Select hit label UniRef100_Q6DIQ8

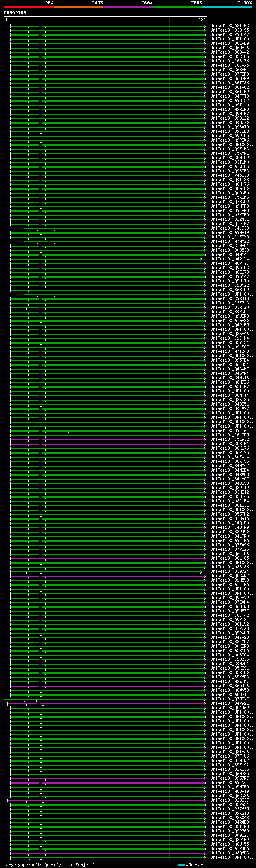point(230,607)
